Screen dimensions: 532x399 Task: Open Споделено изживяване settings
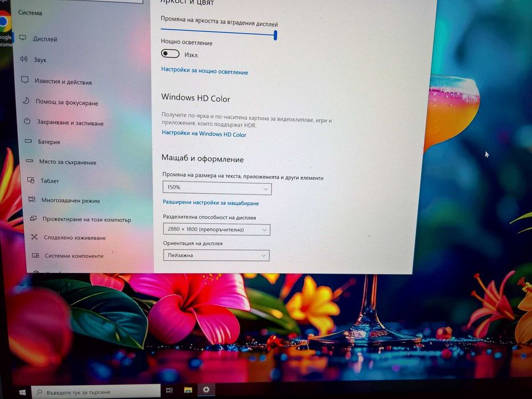tap(75, 238)
